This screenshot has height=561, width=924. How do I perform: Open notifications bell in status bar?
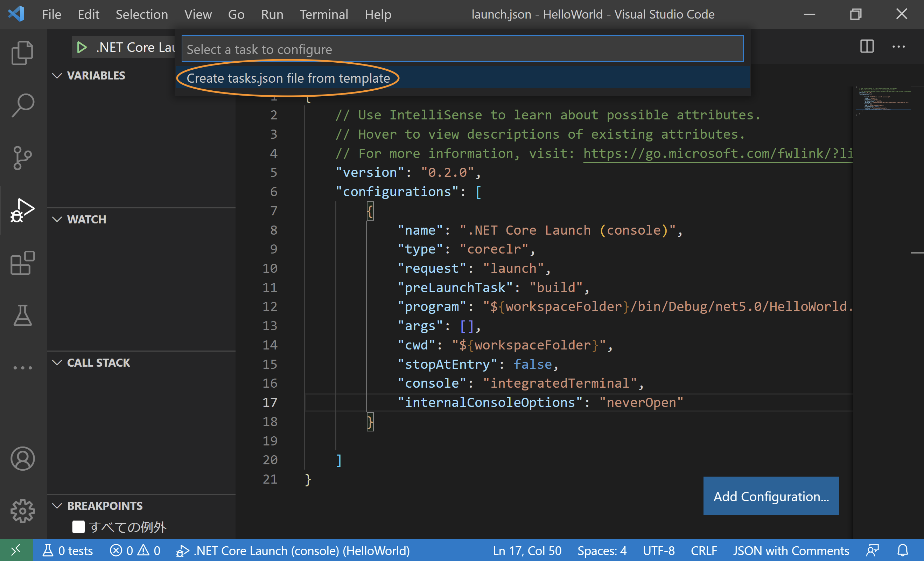tap(903, 550)
